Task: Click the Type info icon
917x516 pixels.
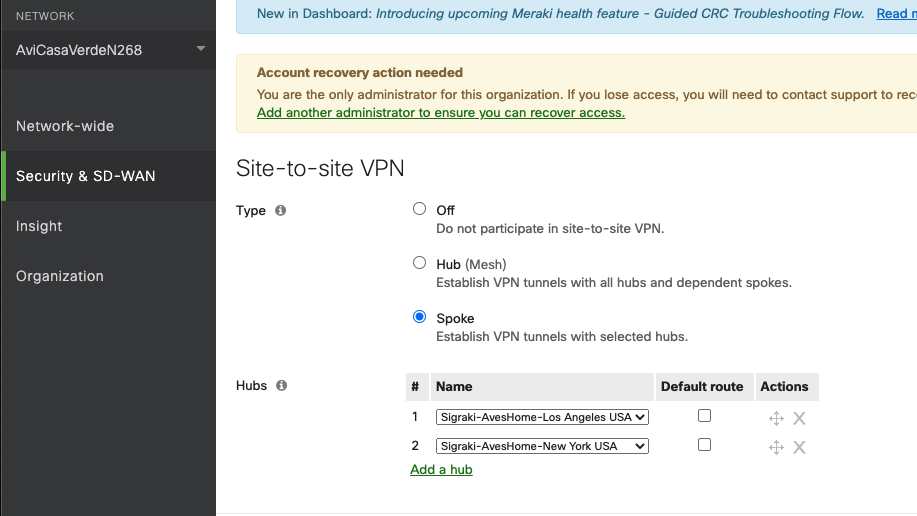Action: [281, 211]
